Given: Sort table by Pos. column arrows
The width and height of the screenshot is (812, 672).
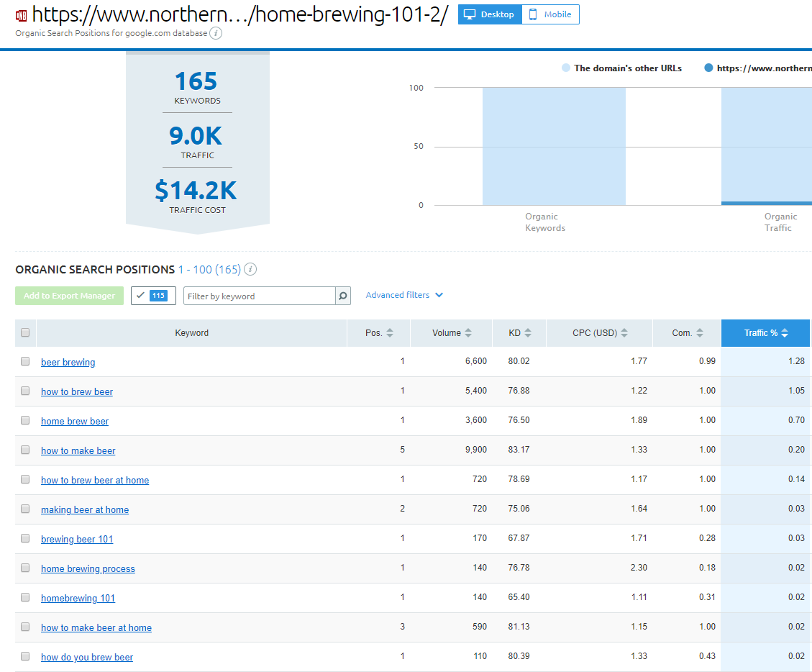Looking at the screenshot, I should 390,333.
